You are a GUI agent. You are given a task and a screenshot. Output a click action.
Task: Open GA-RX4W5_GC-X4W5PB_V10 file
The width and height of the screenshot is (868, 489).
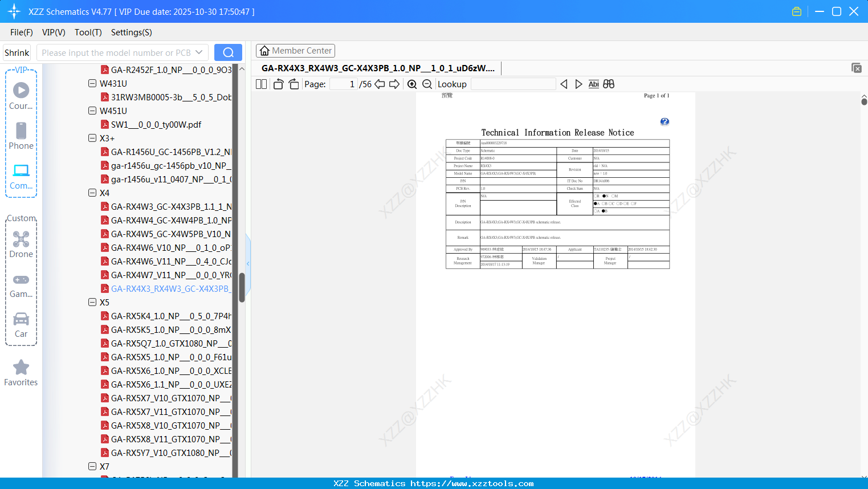pyautogui.click(x=172, y=234)
